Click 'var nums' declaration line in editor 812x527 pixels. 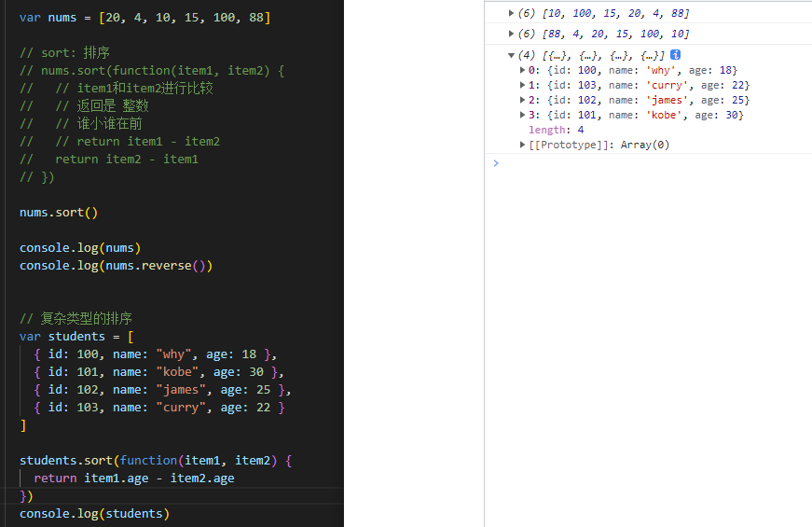pos(145,18)
